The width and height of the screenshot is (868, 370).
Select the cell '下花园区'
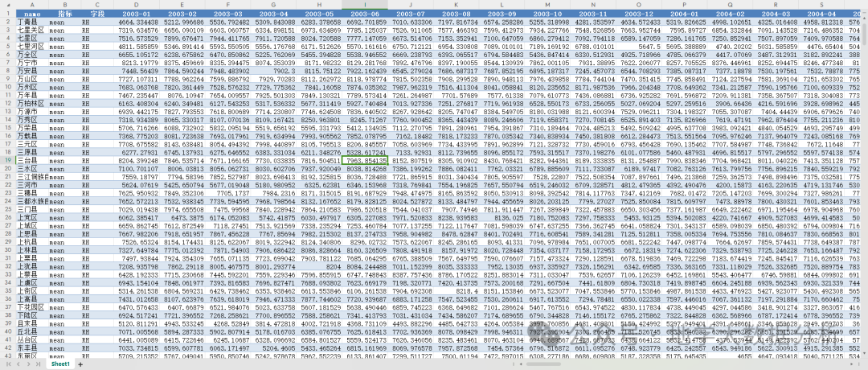click(x=31, y=306)
